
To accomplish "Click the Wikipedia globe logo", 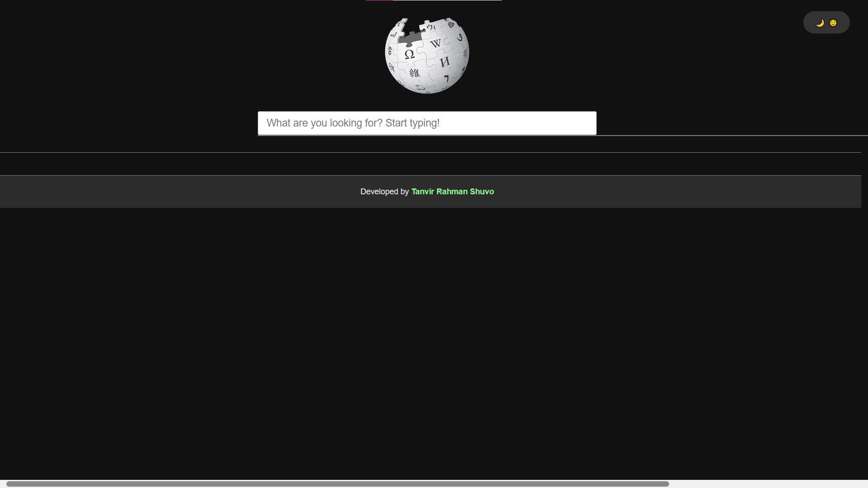I will 427,56.
